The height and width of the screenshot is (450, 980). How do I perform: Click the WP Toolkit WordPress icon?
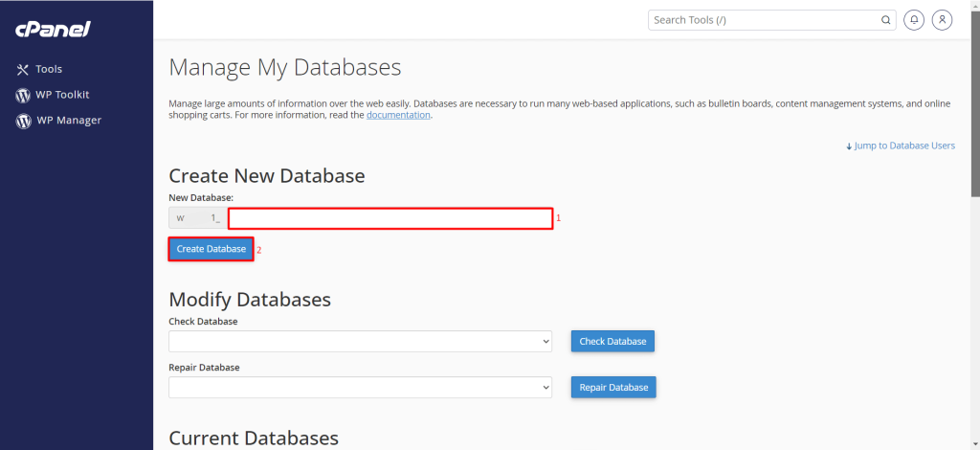pos(23,96)
